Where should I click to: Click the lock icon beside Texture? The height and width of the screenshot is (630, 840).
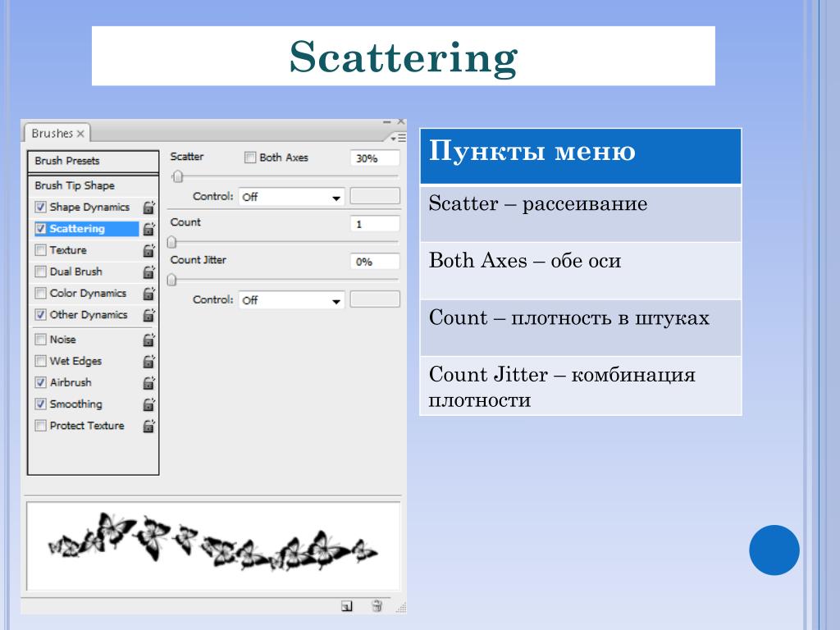coord(148,250)
